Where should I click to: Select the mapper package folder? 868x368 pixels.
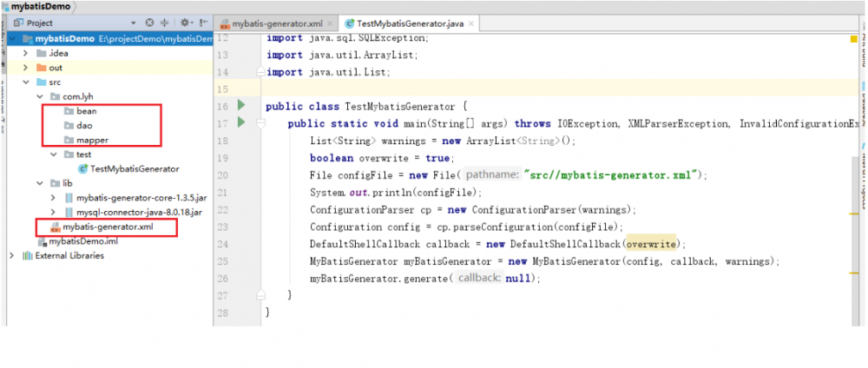point(92,140)
